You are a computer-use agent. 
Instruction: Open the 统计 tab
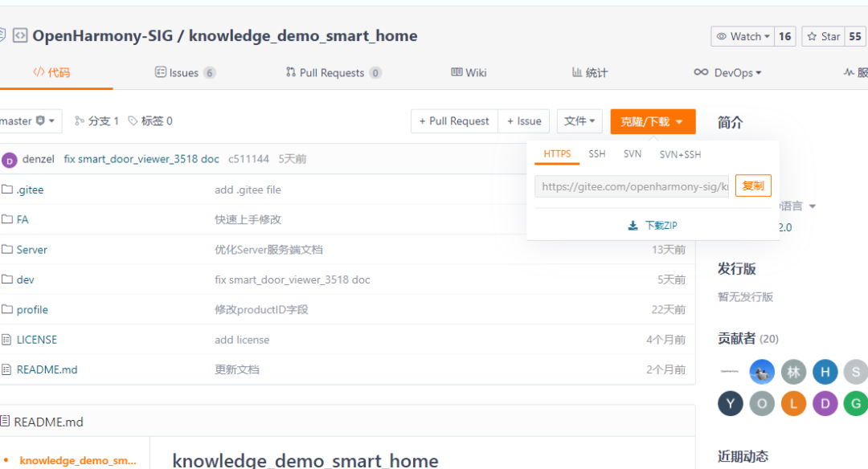pos(590,72)
